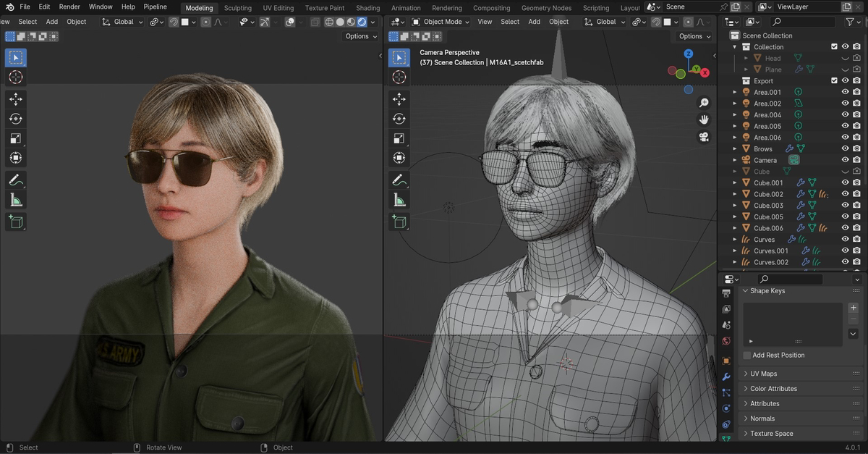
Task: Toggle snapping magnet in left viewport header
Action: coord(174,22)
